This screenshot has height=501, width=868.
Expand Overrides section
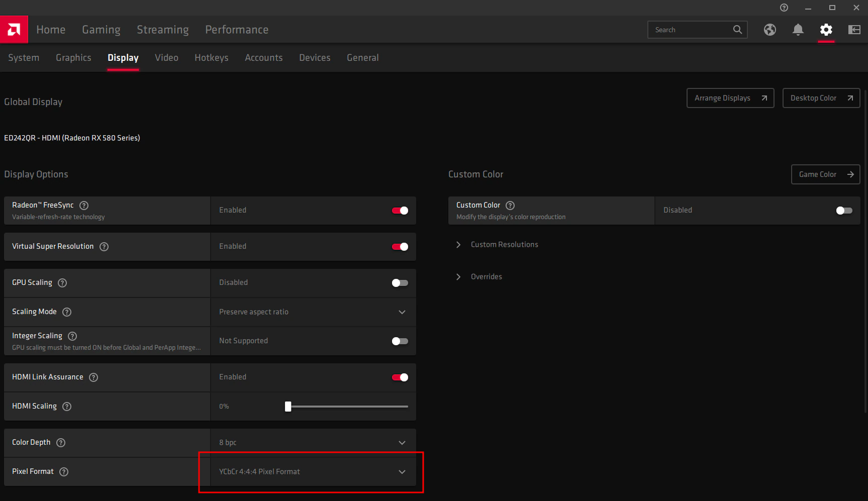point(479,277)
